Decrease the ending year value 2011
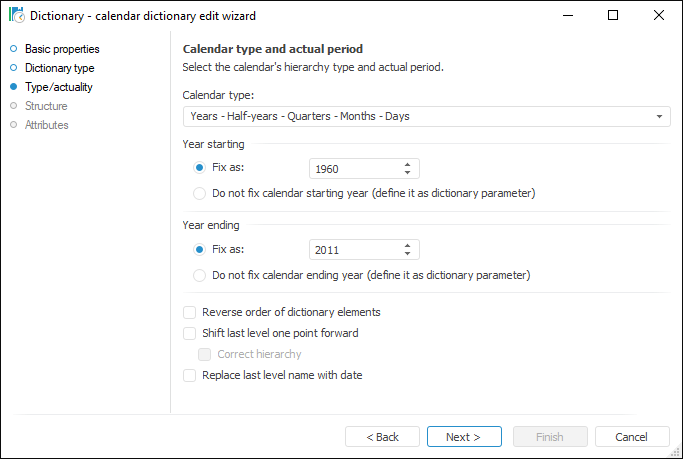 pyautogui.click(x=407, y=254)
